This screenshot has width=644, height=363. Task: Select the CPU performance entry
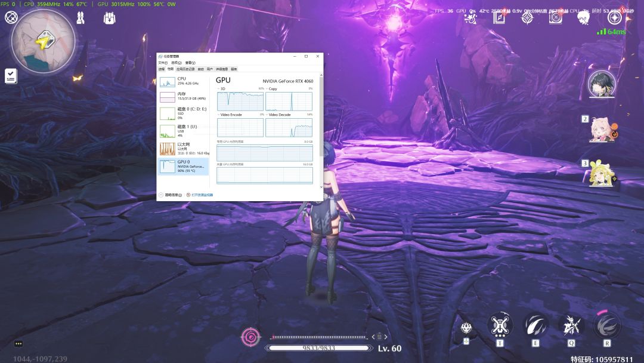pyautogui.click(x=184, y=81)
